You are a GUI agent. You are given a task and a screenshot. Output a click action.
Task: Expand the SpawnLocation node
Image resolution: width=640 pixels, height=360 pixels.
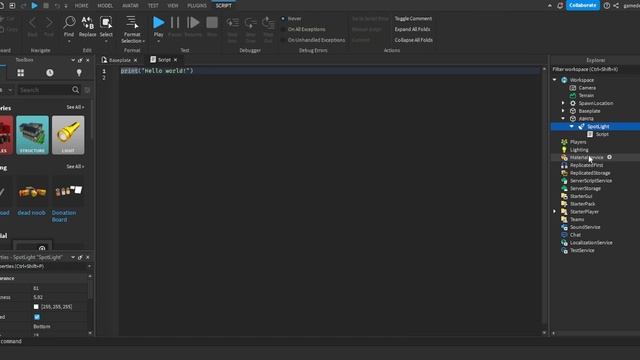[x=563, y=103]
